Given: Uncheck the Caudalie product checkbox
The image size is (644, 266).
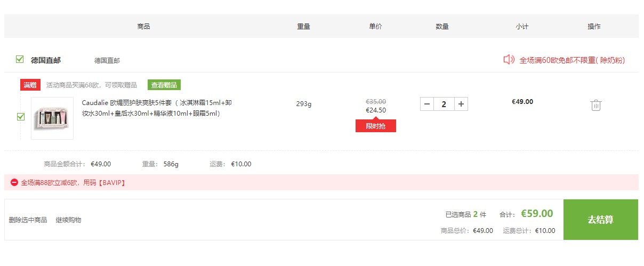Looking at the screenshot, I should tap(21, 117).
